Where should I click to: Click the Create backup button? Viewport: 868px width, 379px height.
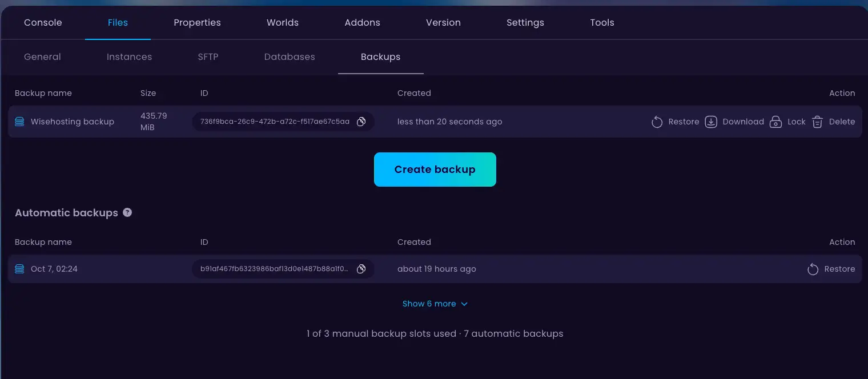tap(435, 170)
